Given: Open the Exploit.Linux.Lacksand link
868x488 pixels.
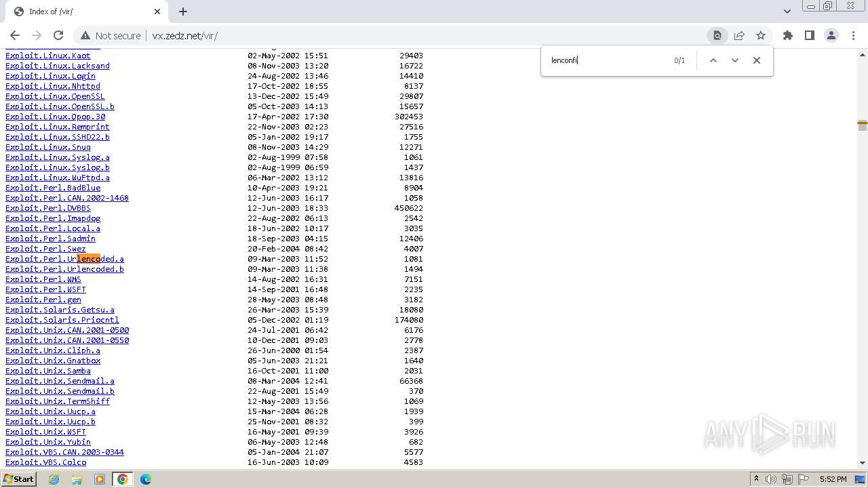Looking at the screenshot, I should click(x=58, y=66).
